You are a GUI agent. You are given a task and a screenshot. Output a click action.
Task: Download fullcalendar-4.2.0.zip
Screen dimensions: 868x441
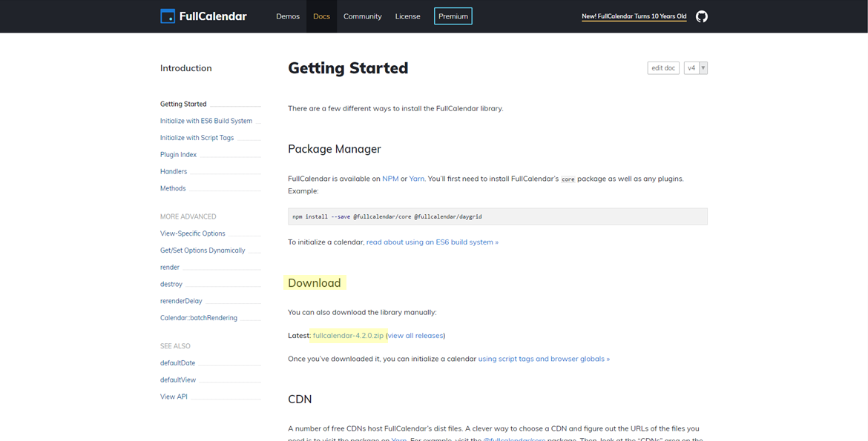[348, 335]
